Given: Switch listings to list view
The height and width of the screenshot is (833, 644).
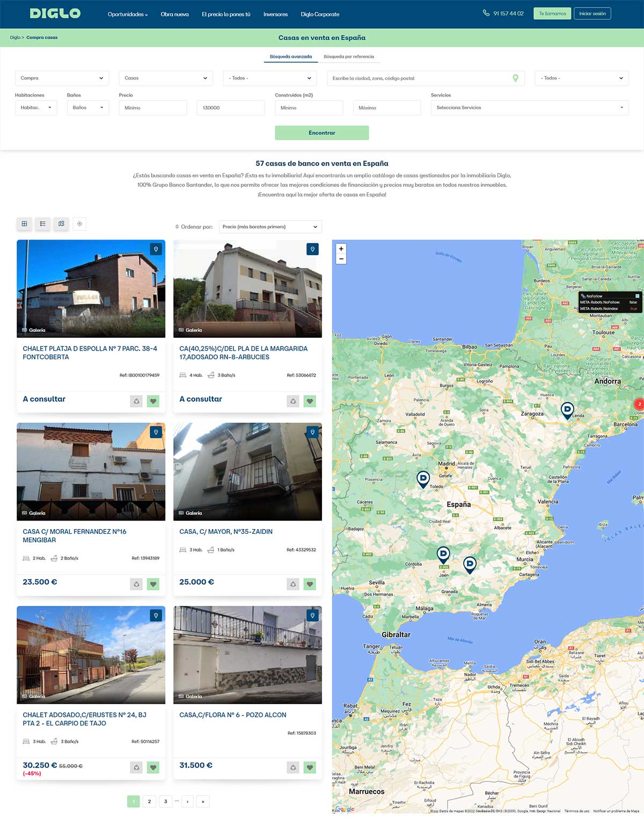Looking at the screenshot, I should coord(42,224).
